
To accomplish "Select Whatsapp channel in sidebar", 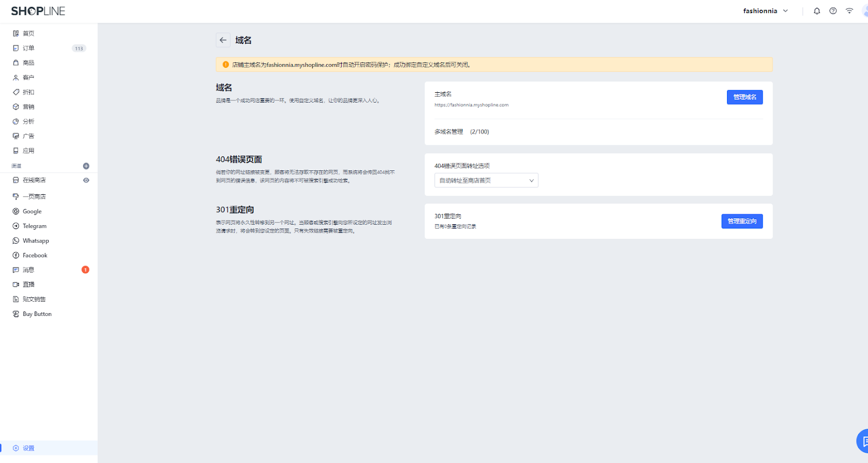I will (36, 241).
